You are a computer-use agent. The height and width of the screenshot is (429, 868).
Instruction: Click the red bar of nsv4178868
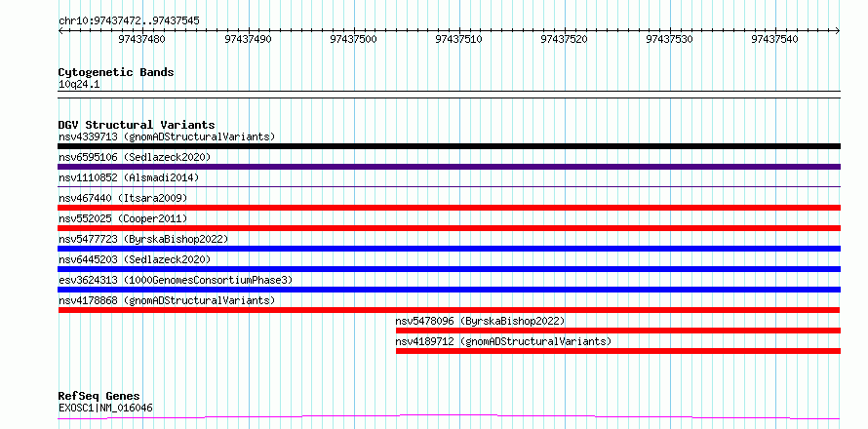click(450, 310)
